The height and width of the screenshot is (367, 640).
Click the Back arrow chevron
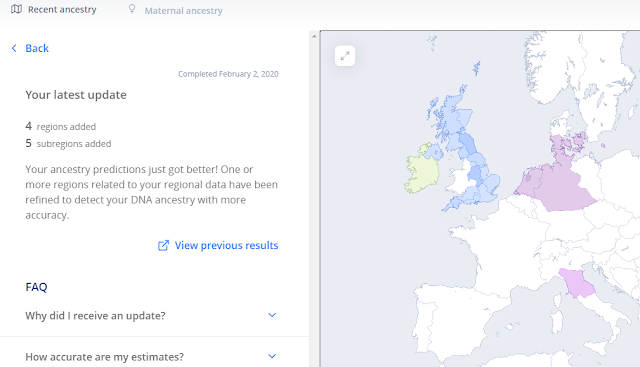click(14, 48)
